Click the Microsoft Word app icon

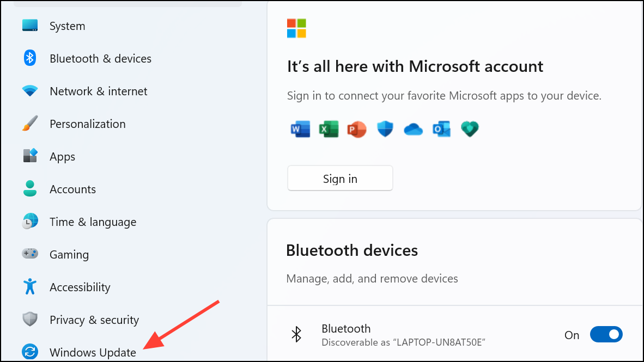(300, 129)
